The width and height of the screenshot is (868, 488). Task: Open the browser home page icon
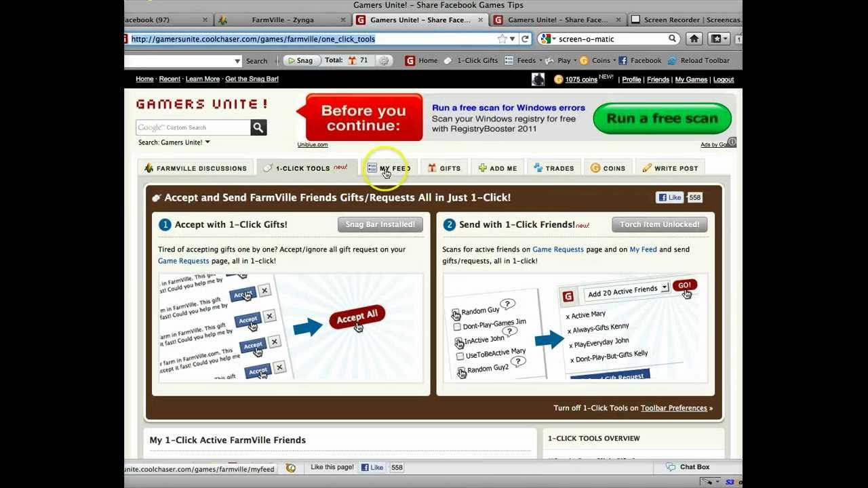point(694,39)
